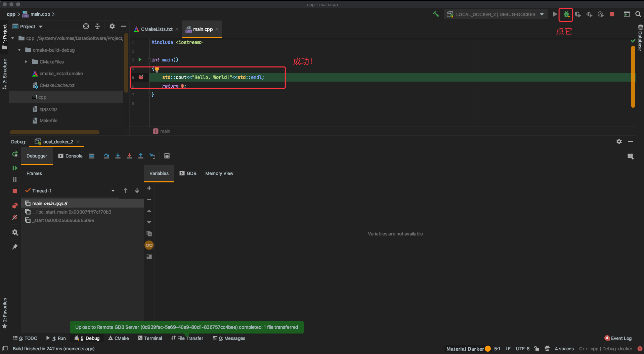
Task: Stop debug session red square
Action: point(15,191)
